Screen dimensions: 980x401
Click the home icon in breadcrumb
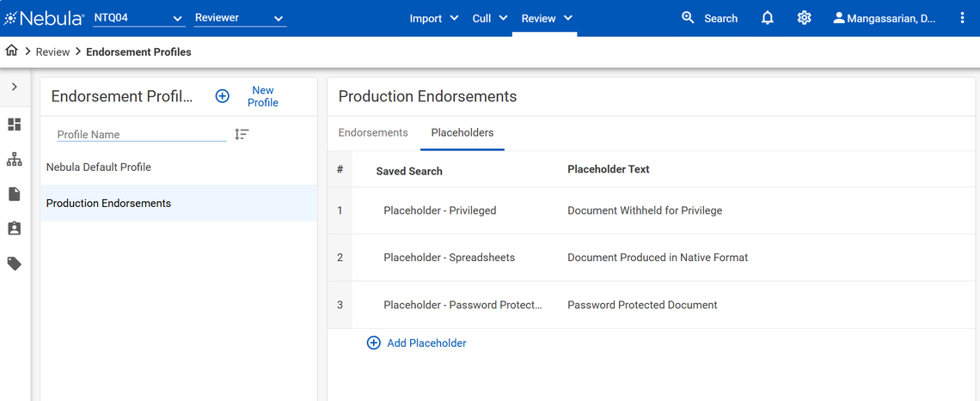(x=12, y=52)
